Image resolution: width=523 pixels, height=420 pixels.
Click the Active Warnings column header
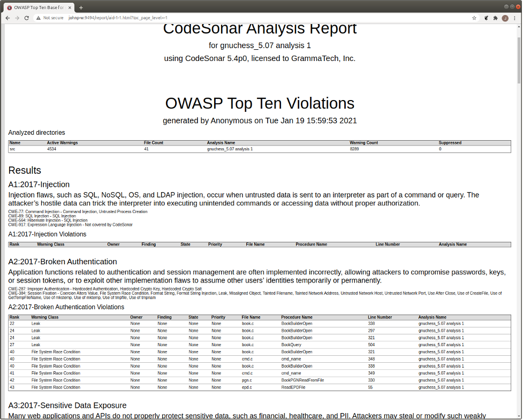pos(63,143)
